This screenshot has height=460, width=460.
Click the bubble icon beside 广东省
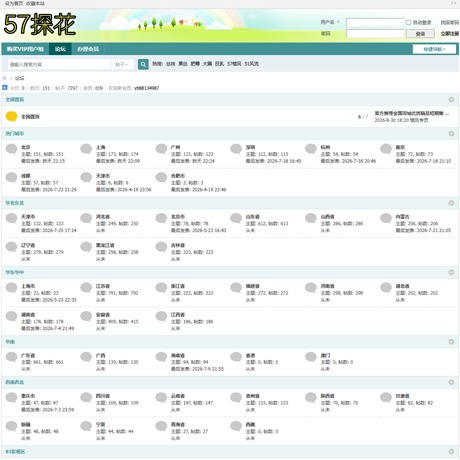[11, 357]
